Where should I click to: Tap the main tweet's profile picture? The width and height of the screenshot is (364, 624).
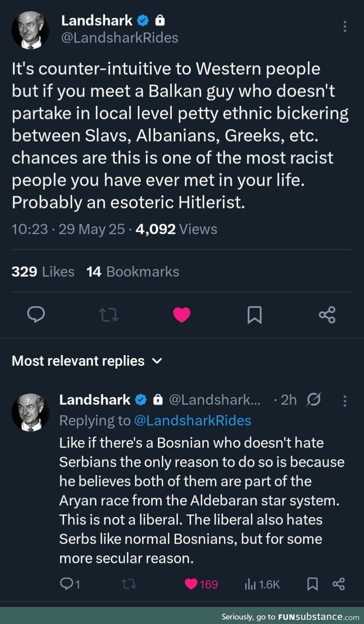pos(30,31)
